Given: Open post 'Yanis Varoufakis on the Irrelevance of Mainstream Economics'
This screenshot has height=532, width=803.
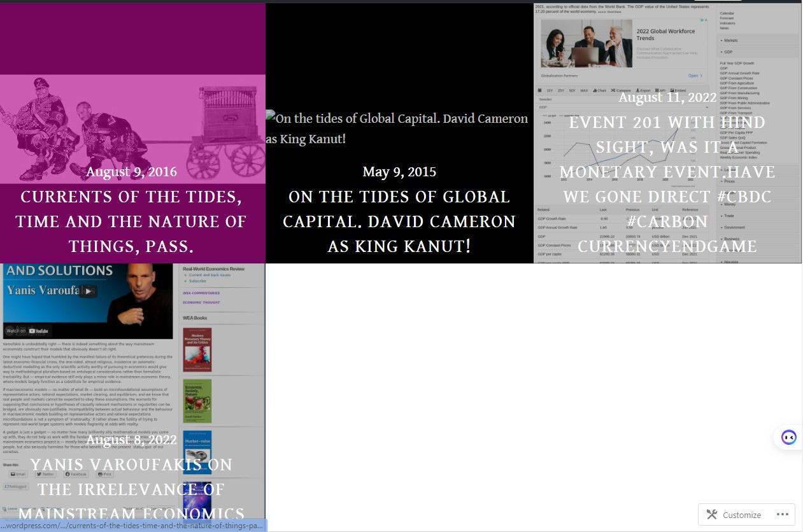Looking at the screenshot, I should (x=131, y=489).
